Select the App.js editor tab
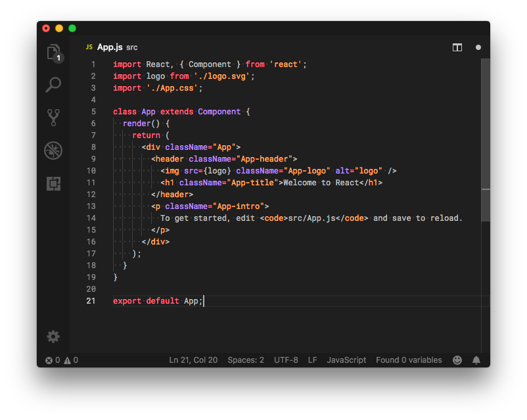 [110, 47]
